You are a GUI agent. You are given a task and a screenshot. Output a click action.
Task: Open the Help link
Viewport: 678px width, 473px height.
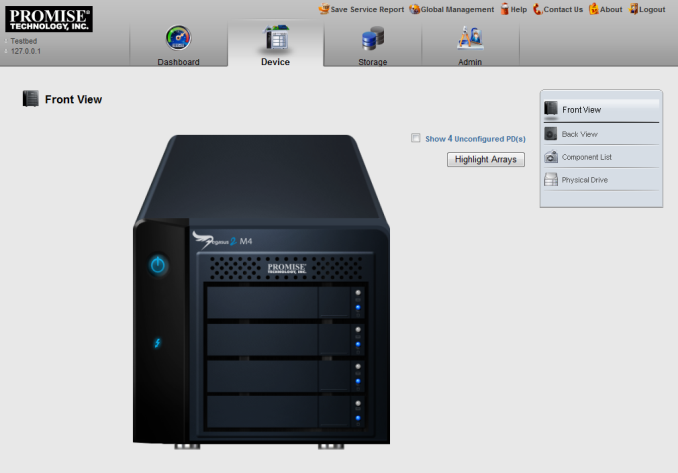(518, 10)
